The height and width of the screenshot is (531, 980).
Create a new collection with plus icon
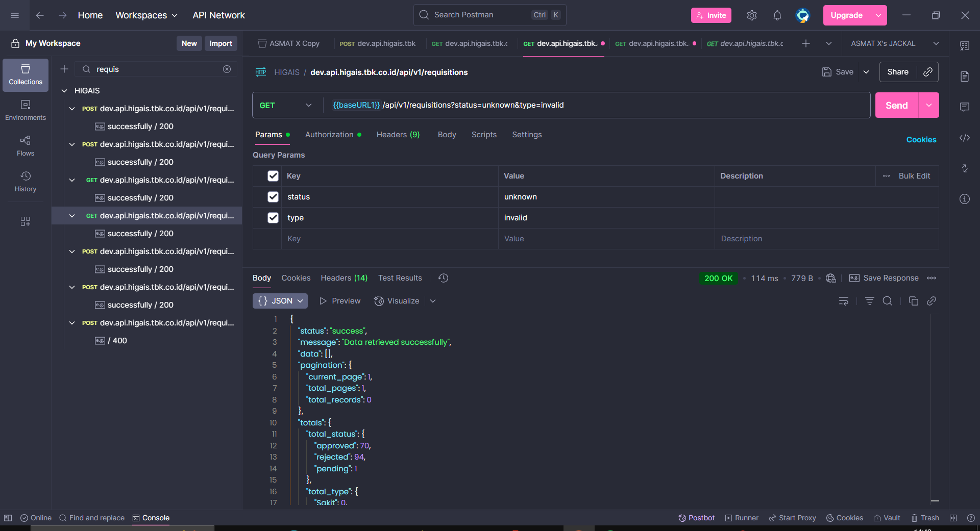click(64, 69)
